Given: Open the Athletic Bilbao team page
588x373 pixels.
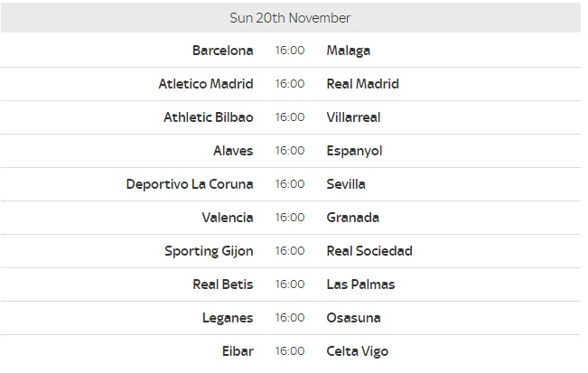Looking at the screenshot, I should coord(209,117).
